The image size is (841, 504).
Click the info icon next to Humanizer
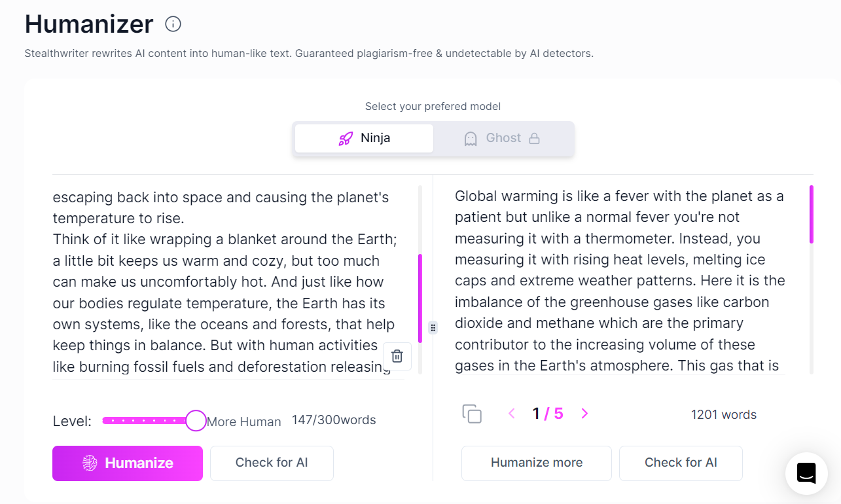point(173,25)
